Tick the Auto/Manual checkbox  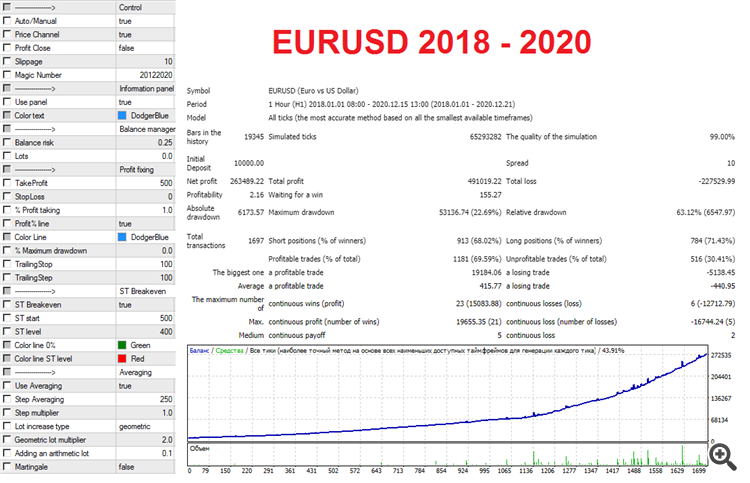tap(7, 21)
